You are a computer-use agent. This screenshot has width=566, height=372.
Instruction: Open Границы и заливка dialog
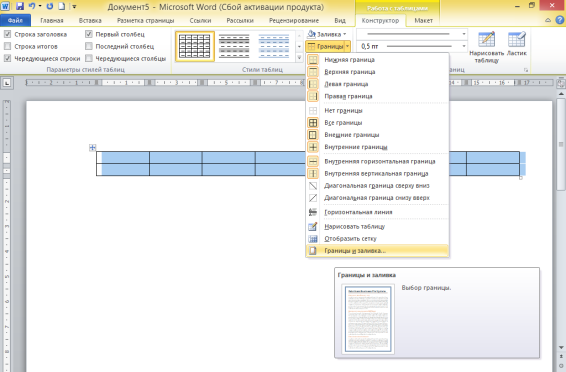click(377, 251)
